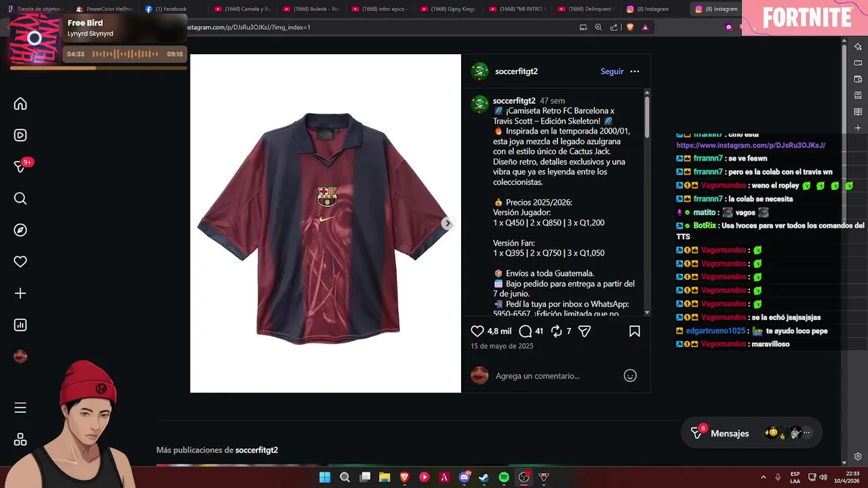
Task: Click the share icon in the address bar
Action: point(614,27)
